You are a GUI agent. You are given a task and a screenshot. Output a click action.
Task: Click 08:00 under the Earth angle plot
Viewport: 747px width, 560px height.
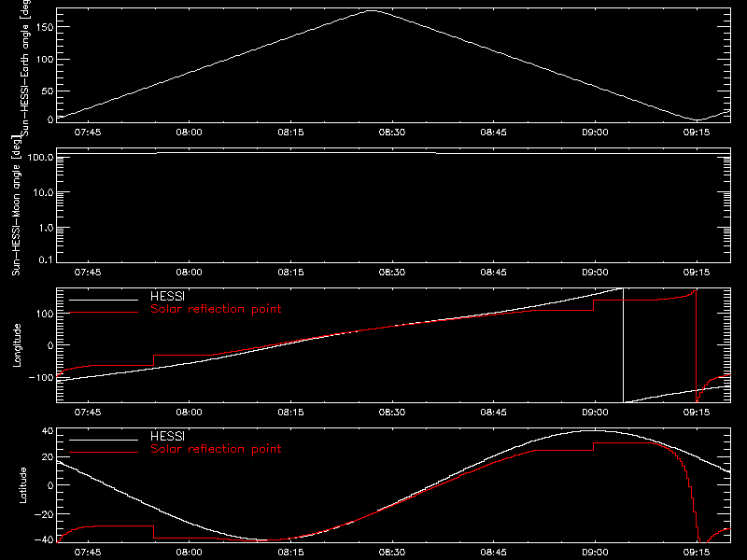point(190,133)
